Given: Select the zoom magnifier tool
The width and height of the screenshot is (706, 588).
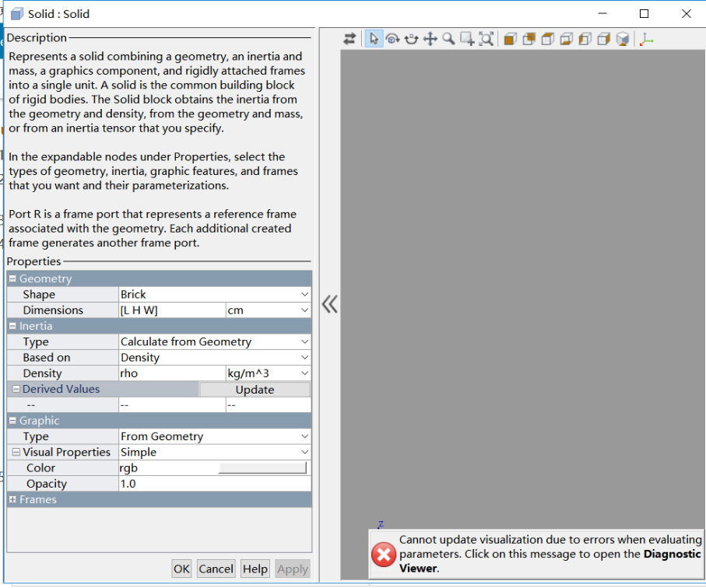Looking at the screenshot, I should (448, 39).
